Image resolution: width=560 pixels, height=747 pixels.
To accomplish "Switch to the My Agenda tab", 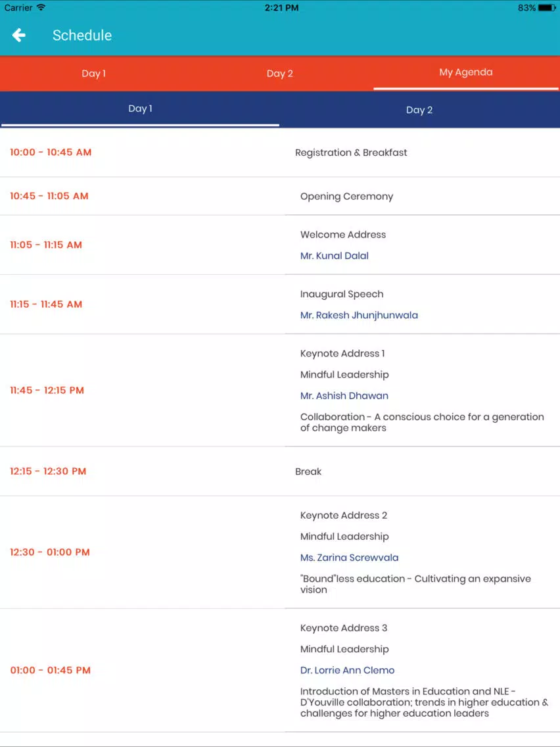I will point(466,72).
